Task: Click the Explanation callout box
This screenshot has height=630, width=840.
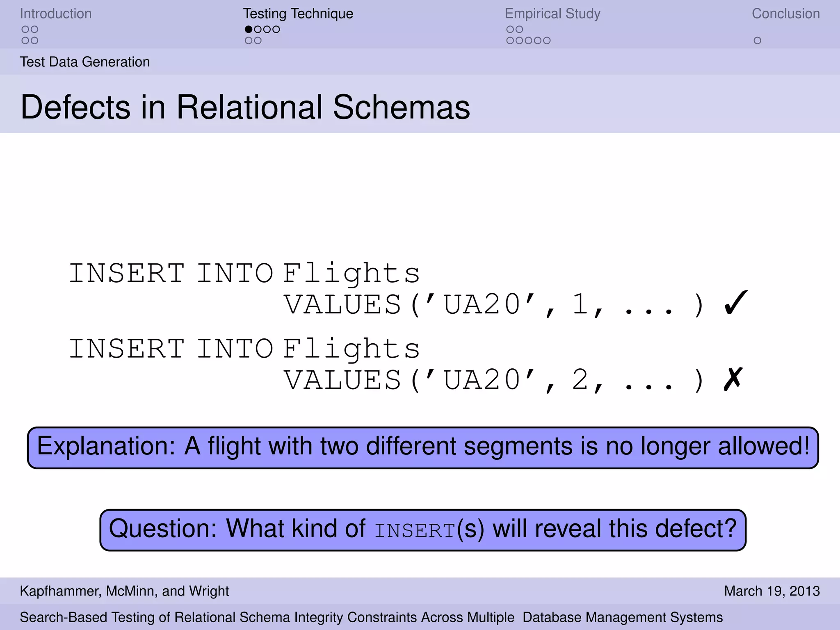Action: pyautogui.click(x=423, y=447)
